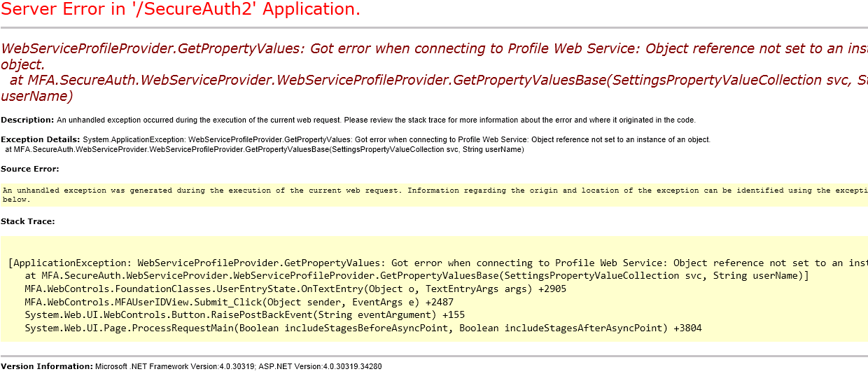Image resolution: width=868 pixels, height=388 pixels.
Task: Click the 'An unhandled exception occurred' description sentence
Action: pyautogui.click(x=377, y=120)
